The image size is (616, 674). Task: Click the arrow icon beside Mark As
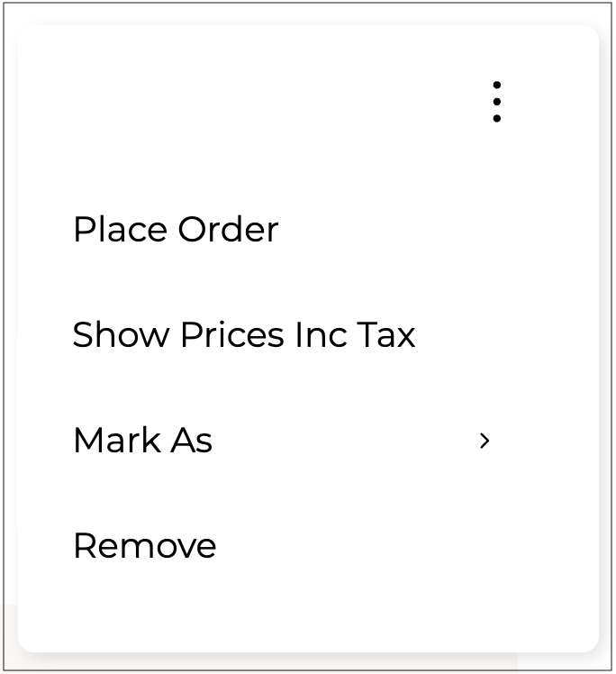click(x=485, y=441)
